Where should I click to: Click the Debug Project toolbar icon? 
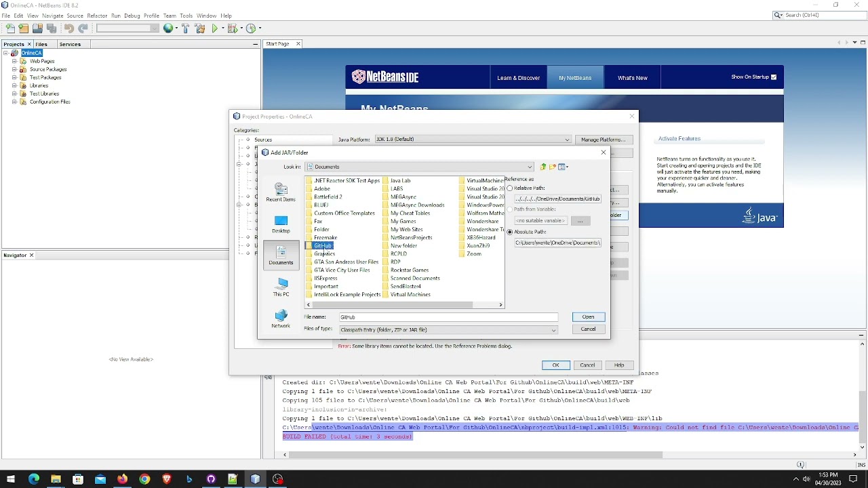pos(233,28)
